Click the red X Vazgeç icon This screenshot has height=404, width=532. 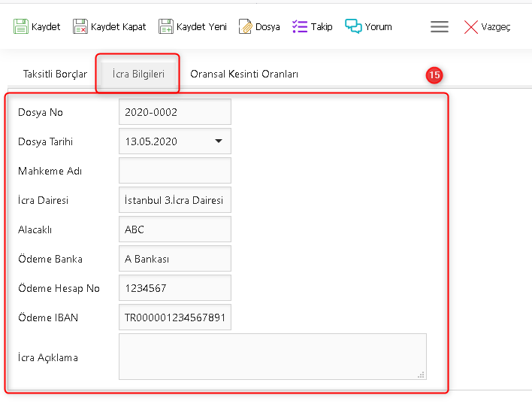point(471,27)
